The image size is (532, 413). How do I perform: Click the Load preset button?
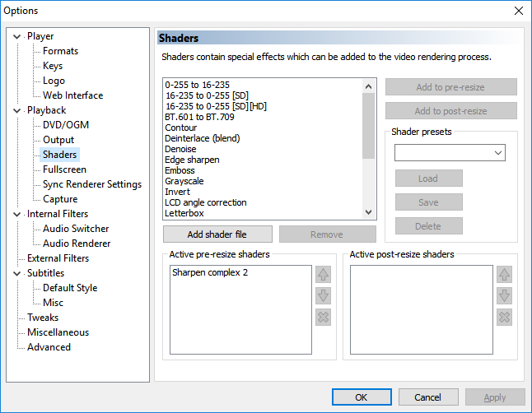click(x=428, y=179)
